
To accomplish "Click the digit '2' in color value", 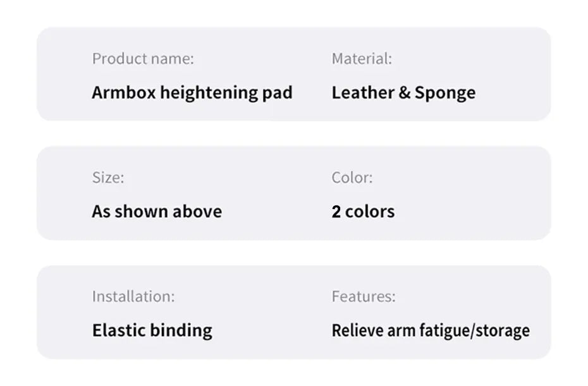I will click(x=336, y=212).
